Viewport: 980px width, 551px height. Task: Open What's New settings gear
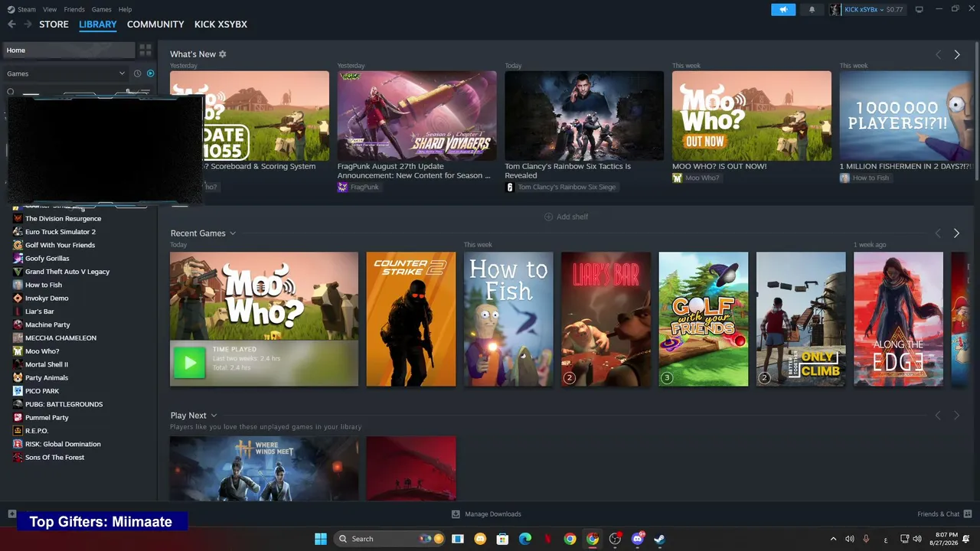pos(223,54)
